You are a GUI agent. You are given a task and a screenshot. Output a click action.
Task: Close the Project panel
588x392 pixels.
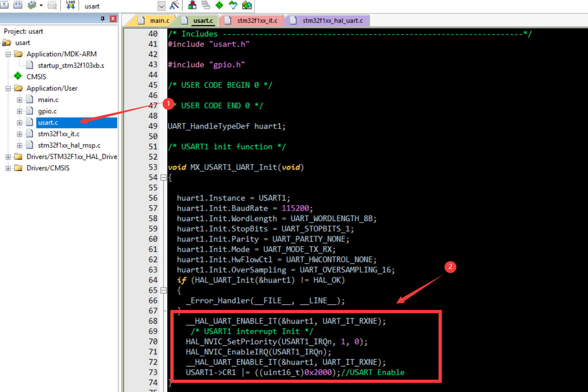coord(112,18)
